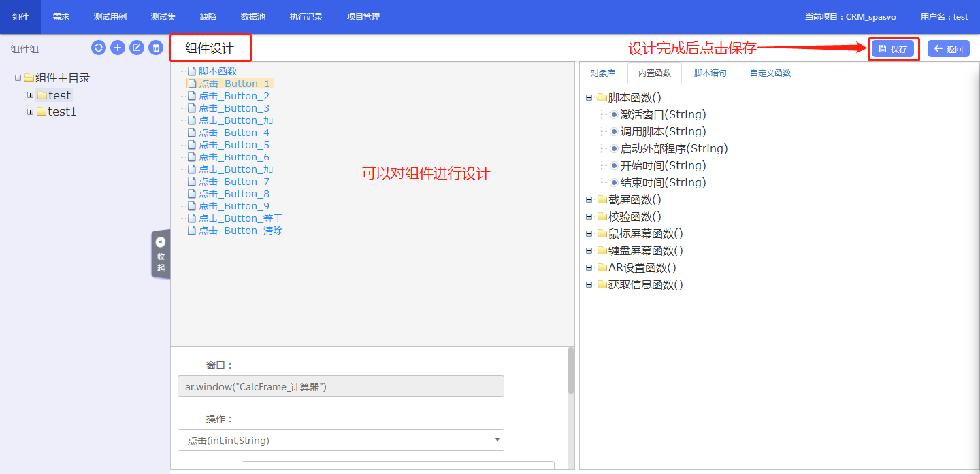Image resolution: width=980 pixels, height=474 pixels.
Task: Click the 返回 button
Action: [948, 49]
